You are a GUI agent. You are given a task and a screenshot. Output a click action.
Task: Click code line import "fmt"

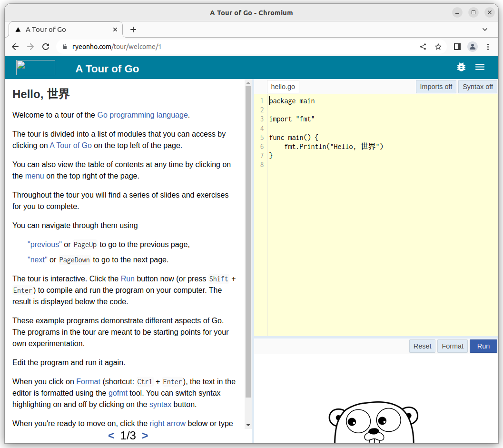(292, 119)
